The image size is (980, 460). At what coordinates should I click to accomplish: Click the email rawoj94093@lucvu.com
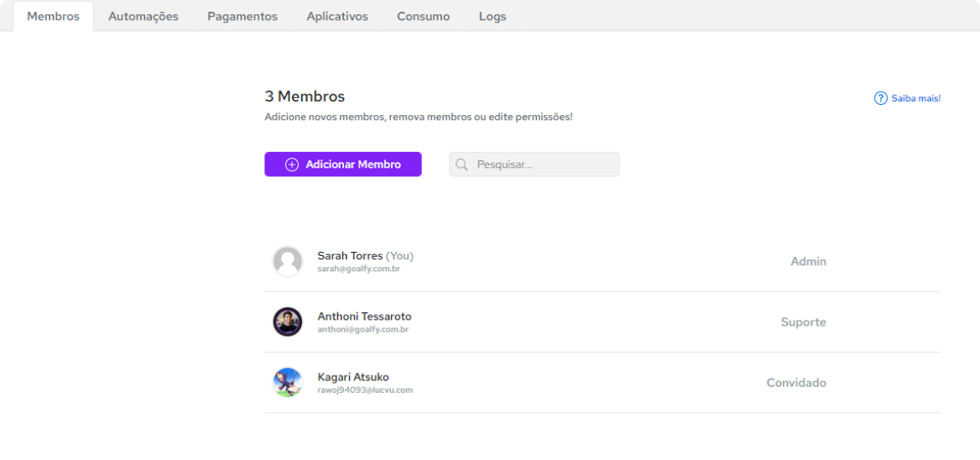tap(365, 390)
